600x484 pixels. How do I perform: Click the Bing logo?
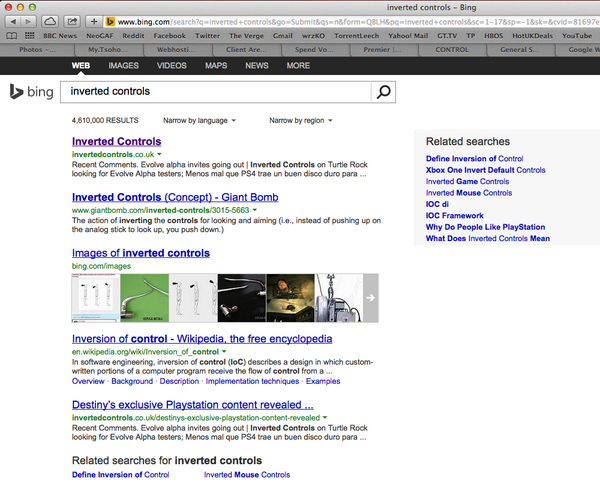coord(31,92)
